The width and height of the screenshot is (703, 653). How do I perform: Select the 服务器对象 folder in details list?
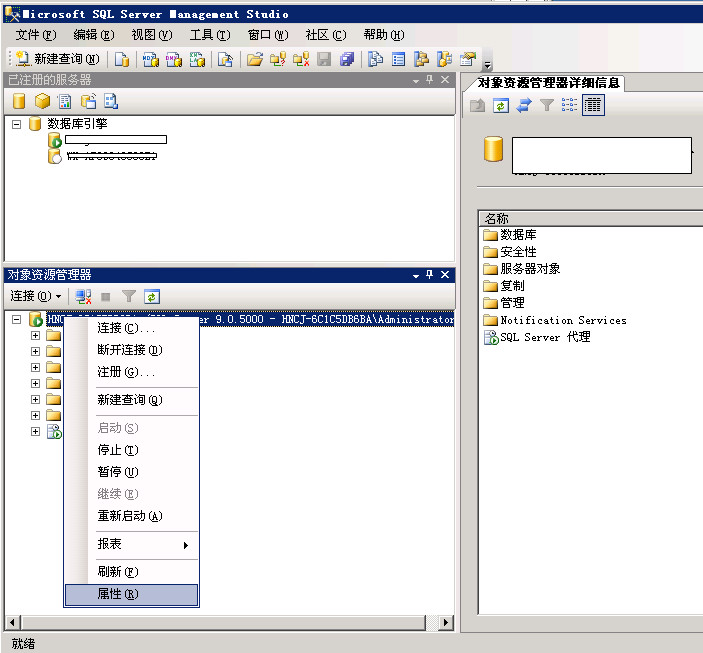pyautogui.click(x=522, y=269)
